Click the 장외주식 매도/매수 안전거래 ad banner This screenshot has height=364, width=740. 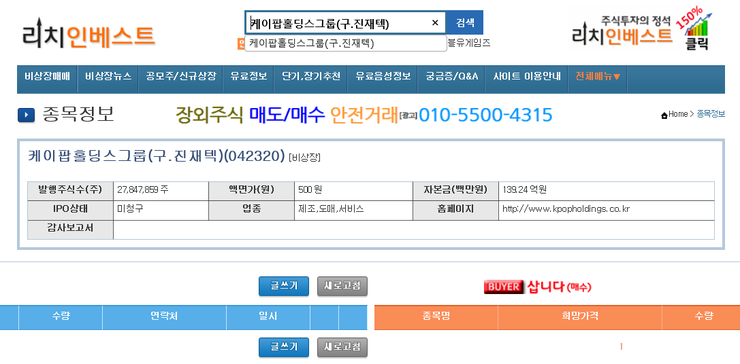363,115
